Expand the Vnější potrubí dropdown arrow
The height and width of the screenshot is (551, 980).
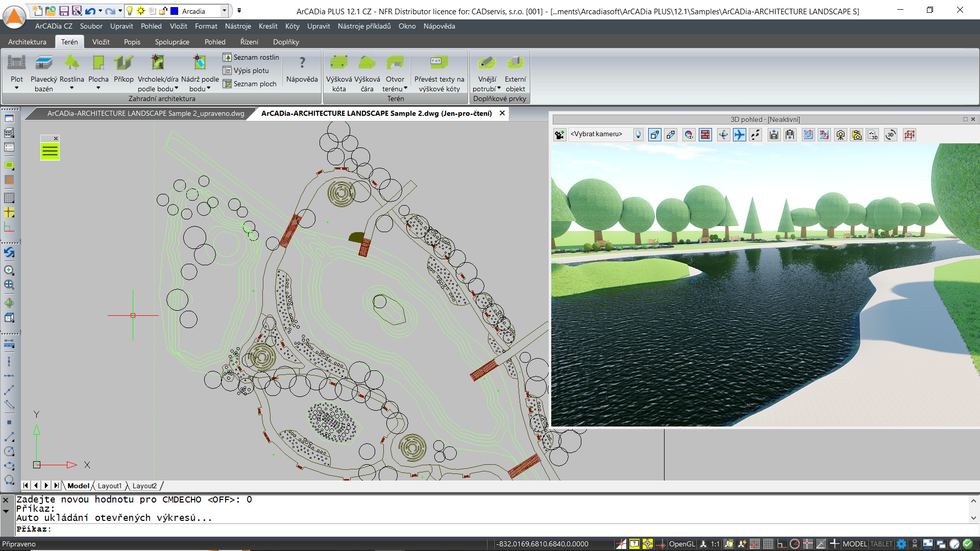pyautogui.click(x=499, y=88)
